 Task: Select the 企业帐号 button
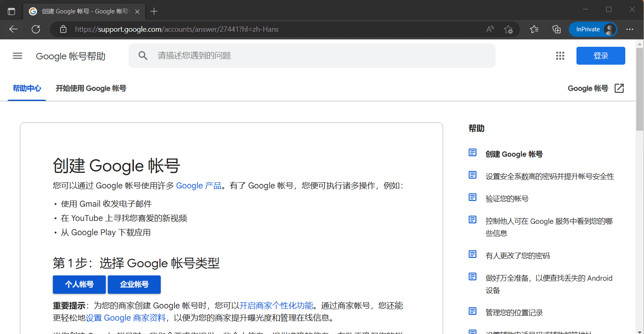point(134,284)
